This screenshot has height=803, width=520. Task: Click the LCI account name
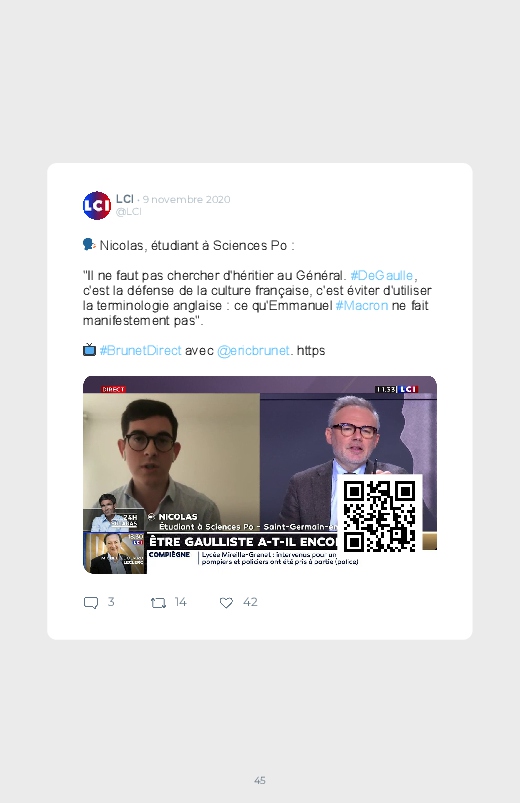point(124,199)
